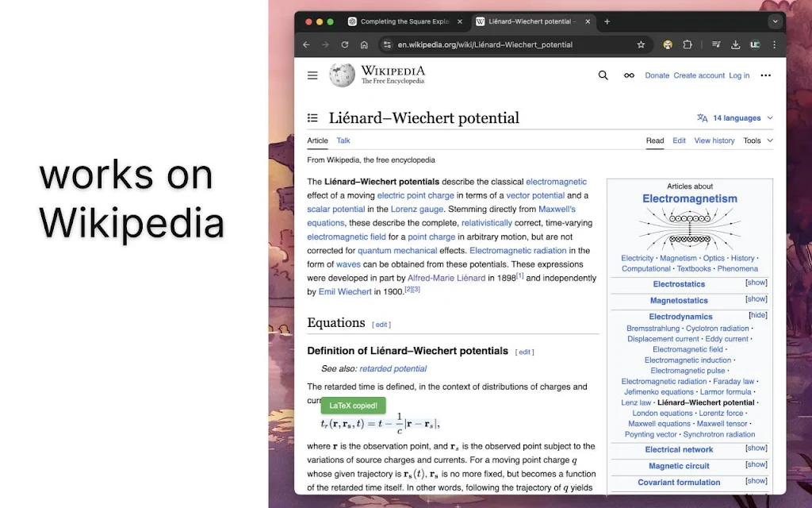
Task: Select the Article tab
Action: (x=317, y=140)
